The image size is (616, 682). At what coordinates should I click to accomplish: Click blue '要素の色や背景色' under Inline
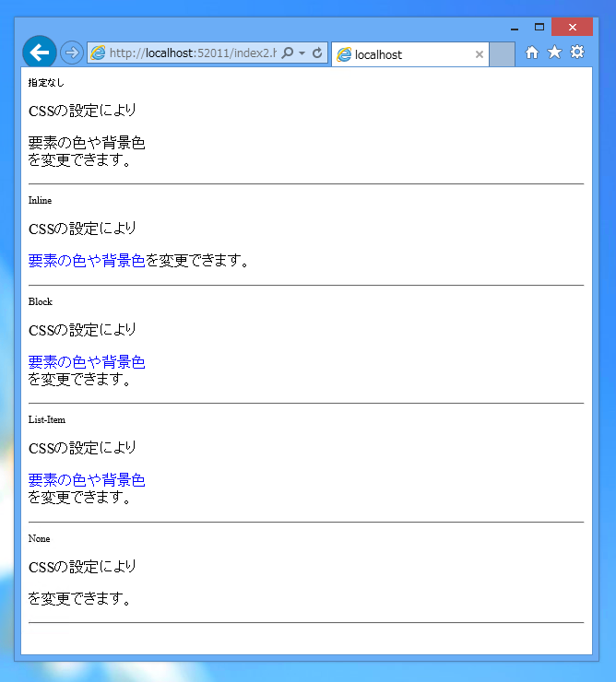(x=87, y=261)
